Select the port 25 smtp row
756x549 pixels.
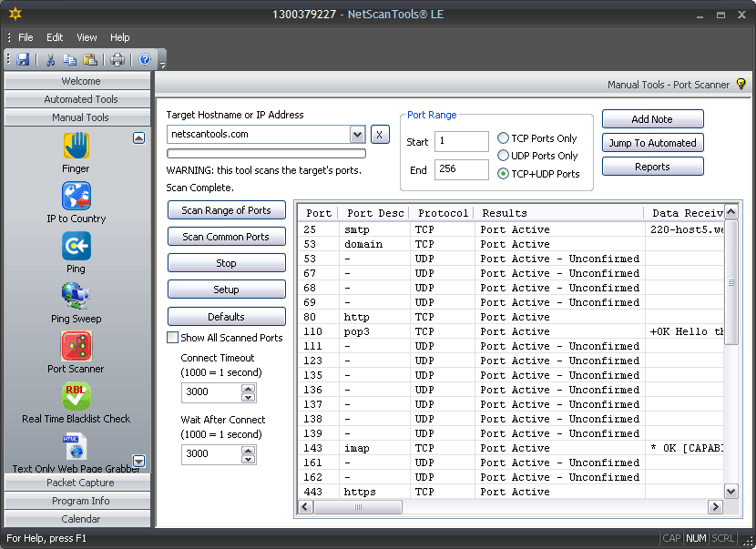pos(511,229)
